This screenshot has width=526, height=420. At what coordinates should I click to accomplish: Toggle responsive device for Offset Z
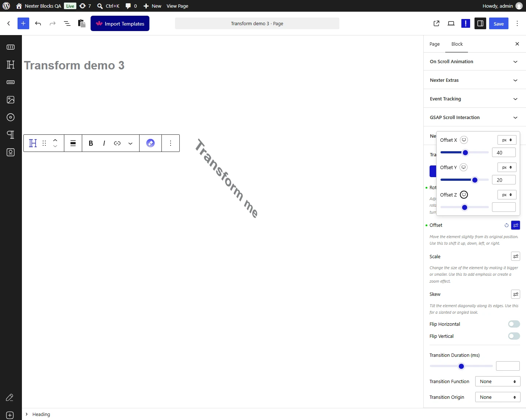[x=464, y=195]
